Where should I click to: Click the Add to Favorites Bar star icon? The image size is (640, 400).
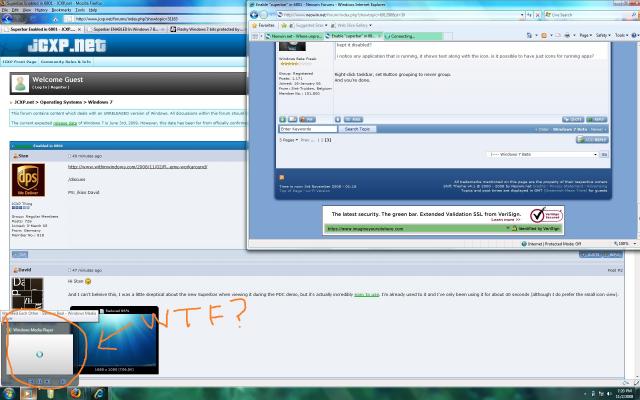284,25
